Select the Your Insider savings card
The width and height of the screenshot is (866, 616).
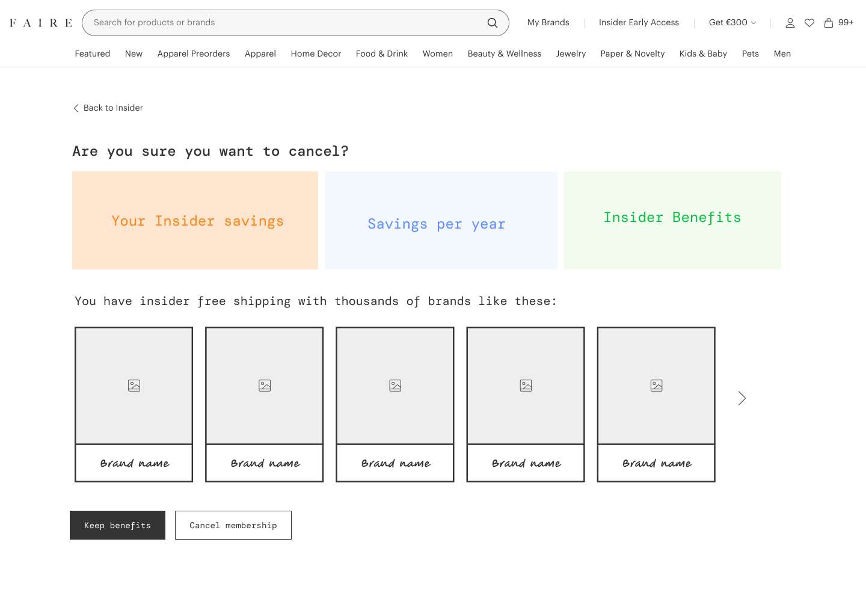pos(195,221)
